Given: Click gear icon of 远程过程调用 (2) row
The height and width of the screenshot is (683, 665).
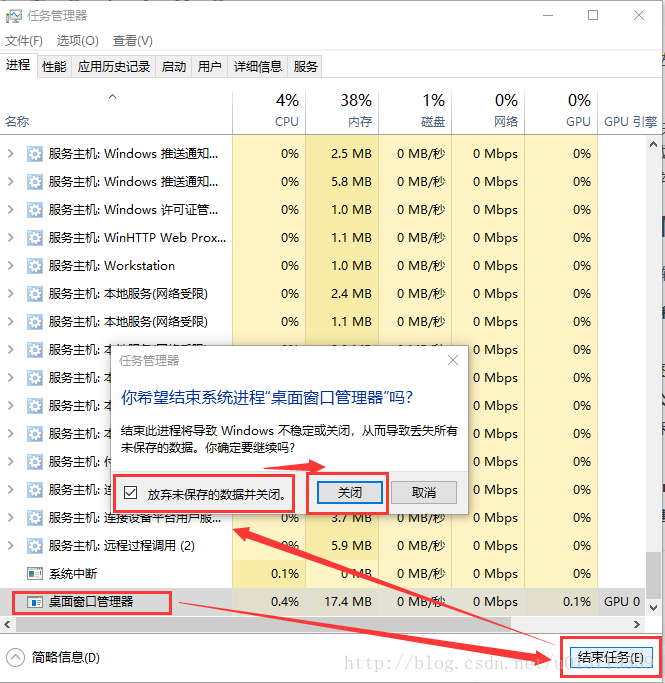Looking at the screenshot, I should click(x=35, y=546).
